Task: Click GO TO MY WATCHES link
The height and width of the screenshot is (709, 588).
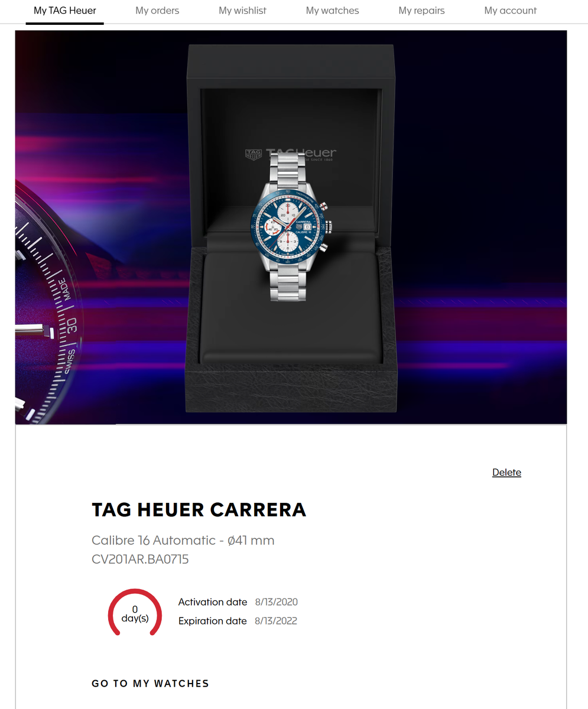Action: pyautogui.click(x=150, y=684)
